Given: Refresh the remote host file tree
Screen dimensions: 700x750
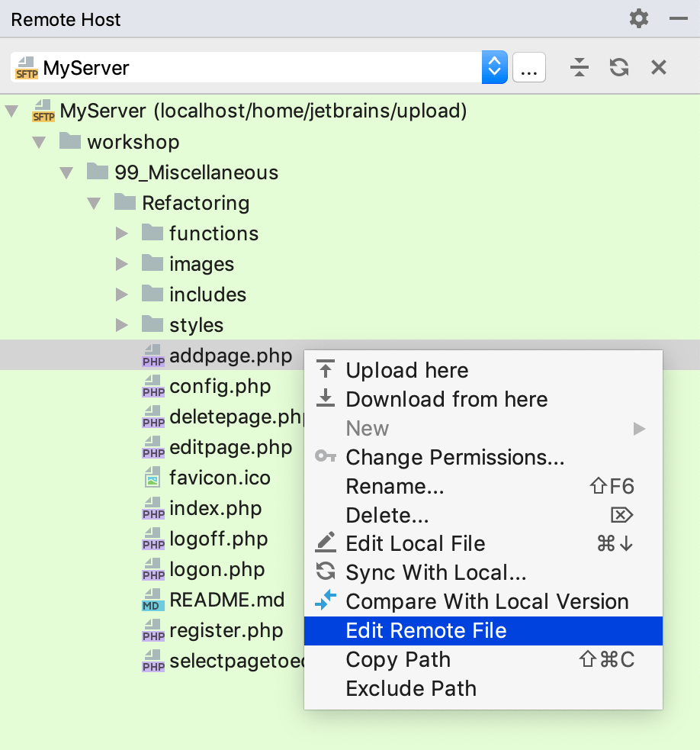Looking at the screenshot, I should click(618, 67).
